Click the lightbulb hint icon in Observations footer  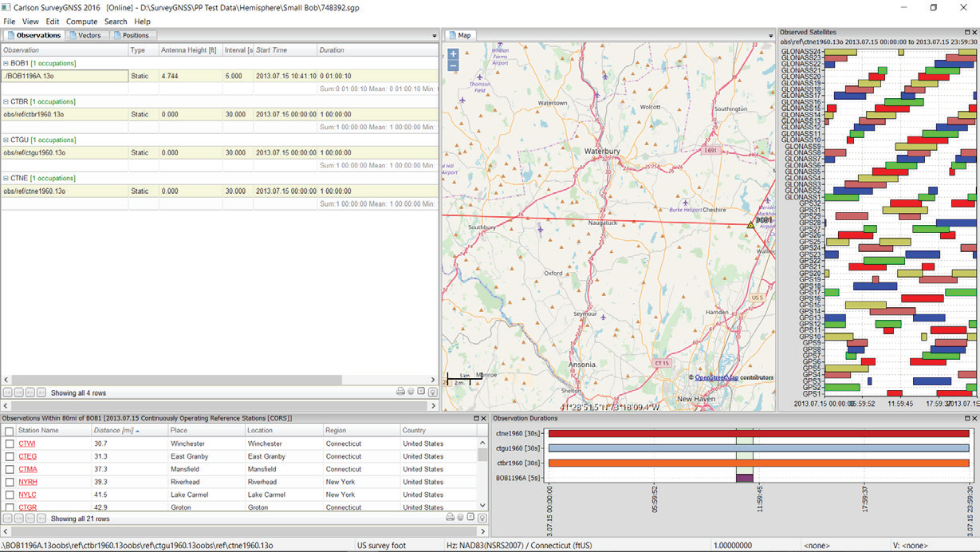[432, 392]
